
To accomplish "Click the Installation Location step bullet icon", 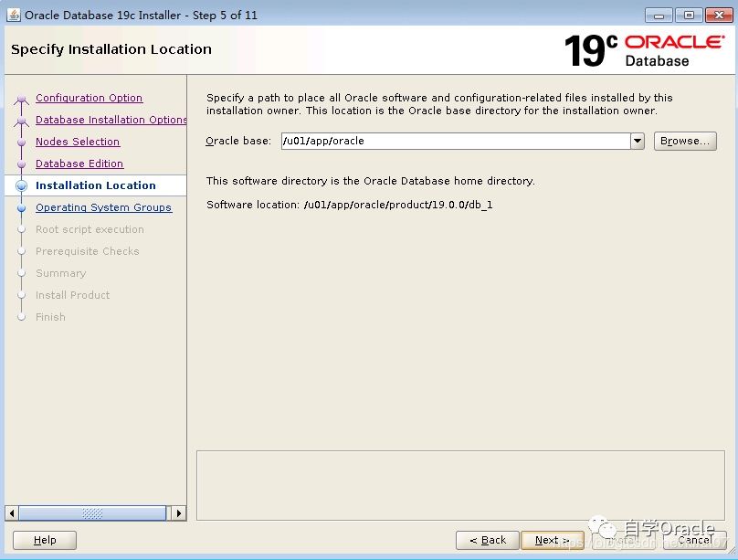I will pos(22,185).
